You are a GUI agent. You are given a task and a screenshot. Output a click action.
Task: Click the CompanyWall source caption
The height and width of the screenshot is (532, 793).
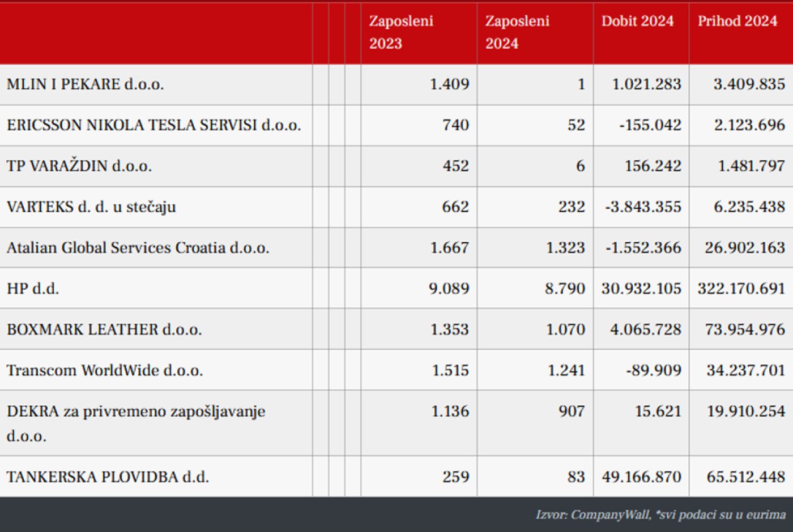[x=660, y=514]
